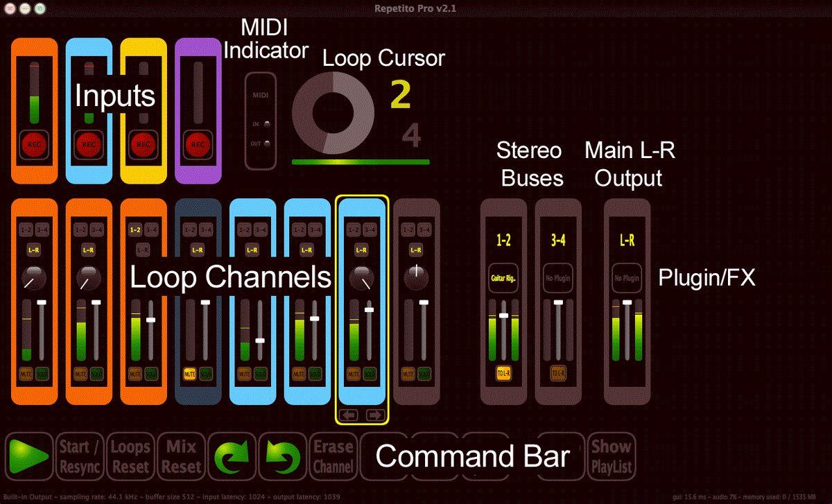Solo the dark blue loop channel

click(205, 374)
